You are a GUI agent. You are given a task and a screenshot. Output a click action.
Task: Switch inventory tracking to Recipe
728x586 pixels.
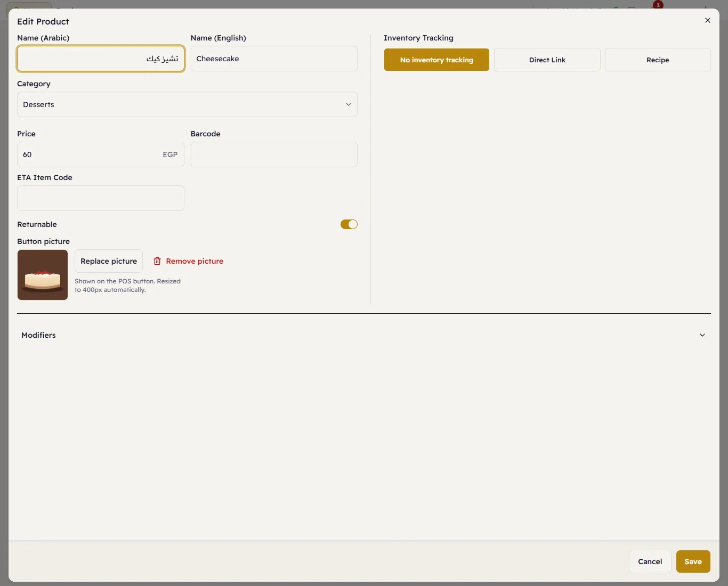(658, 60)
